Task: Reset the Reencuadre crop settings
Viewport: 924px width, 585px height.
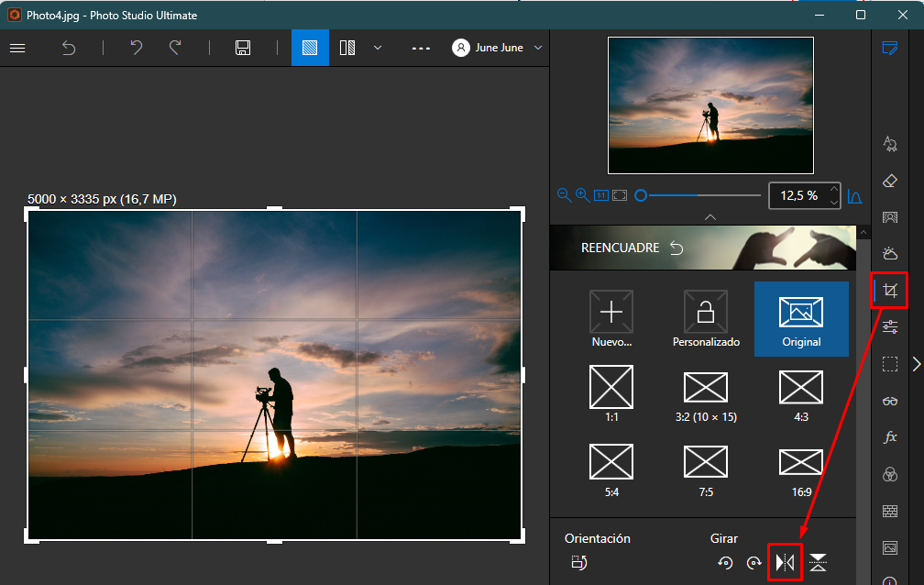Action: (x=676, y=248)
